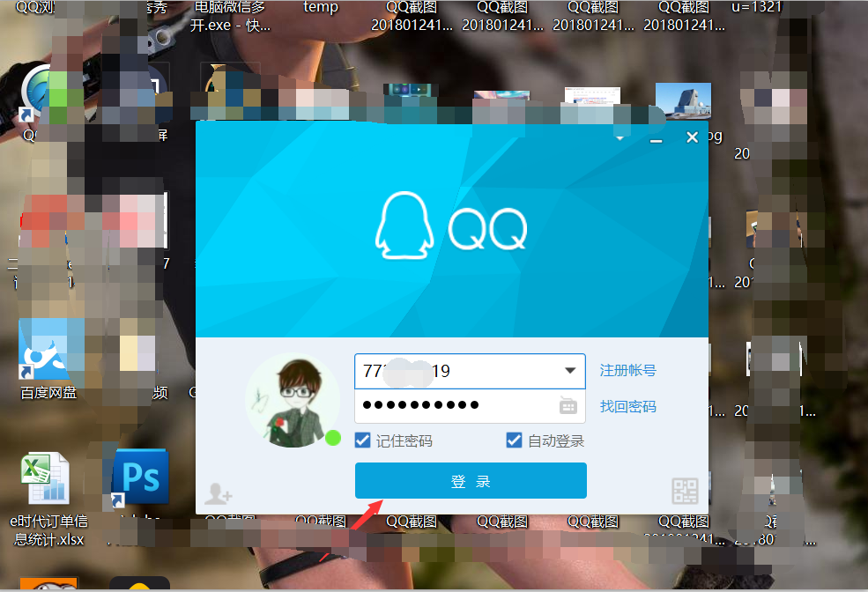Open the soft keyboard icon in password field
The width and height of the screenshot is (868, 592).
[568, 405]
